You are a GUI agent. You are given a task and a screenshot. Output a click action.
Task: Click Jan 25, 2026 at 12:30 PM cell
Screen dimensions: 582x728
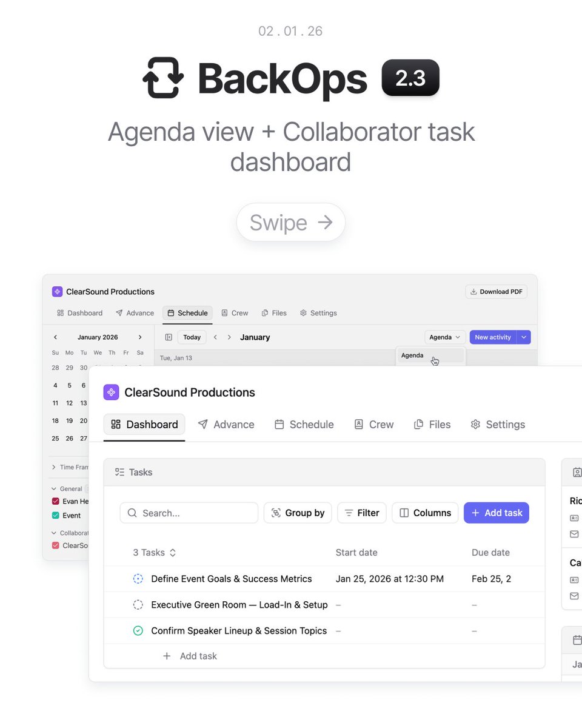[x=390, y=579]
